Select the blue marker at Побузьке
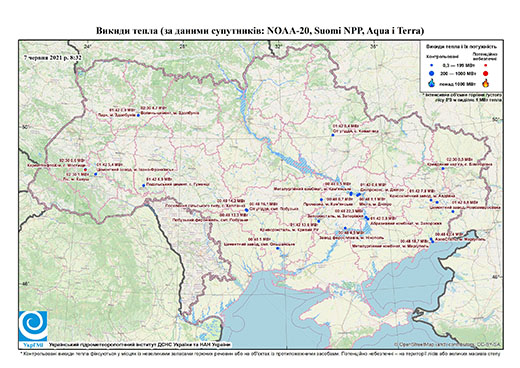The image size is (520, 368). [247, 210]
